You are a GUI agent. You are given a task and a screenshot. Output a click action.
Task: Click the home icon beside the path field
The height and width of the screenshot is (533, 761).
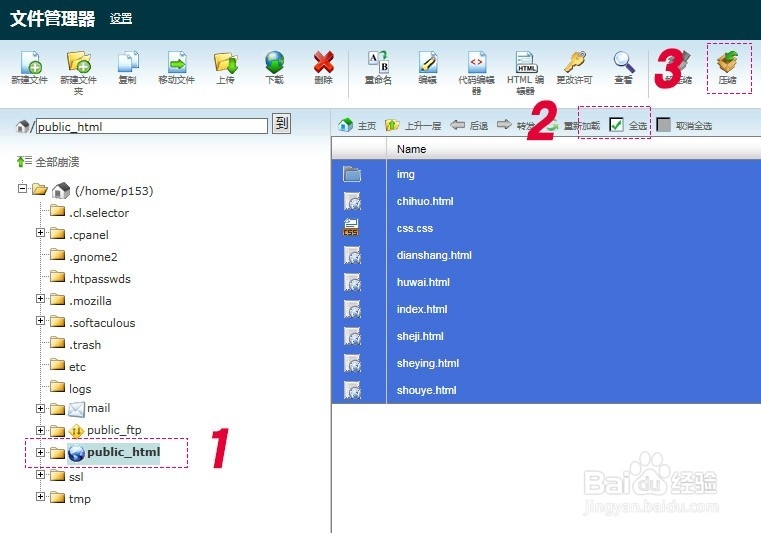coord(22,127)
